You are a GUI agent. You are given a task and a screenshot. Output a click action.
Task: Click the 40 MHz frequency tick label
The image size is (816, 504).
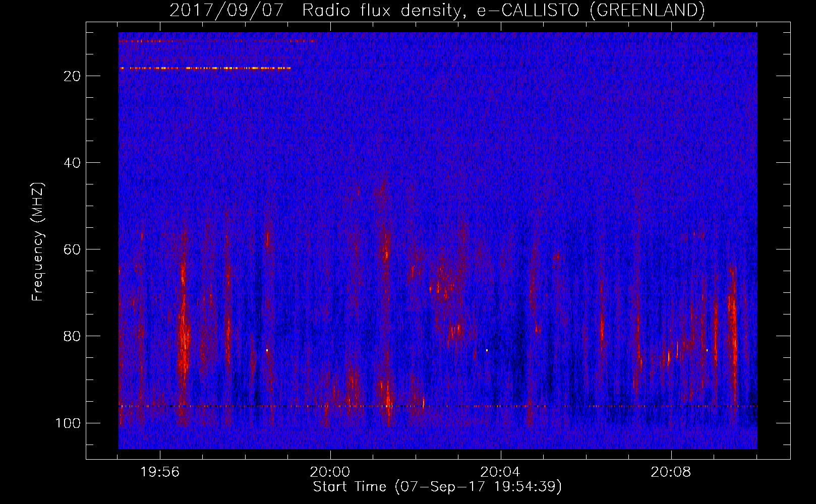point(72,163)
